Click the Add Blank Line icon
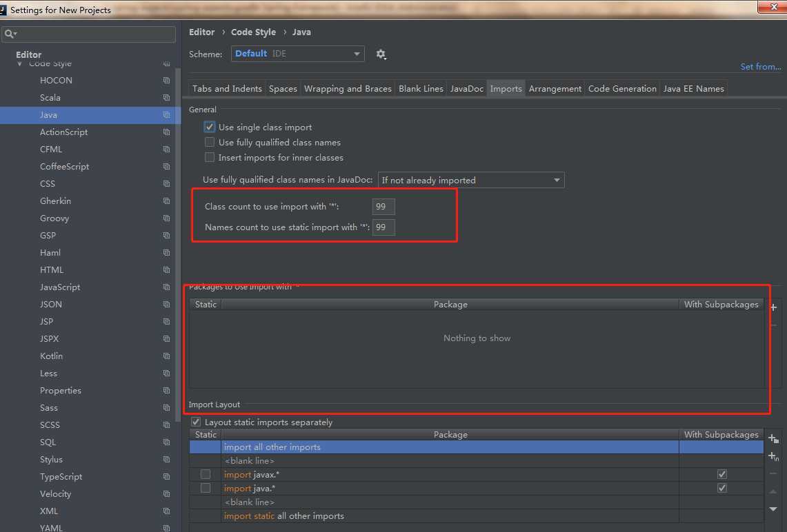 coord(773,456)
